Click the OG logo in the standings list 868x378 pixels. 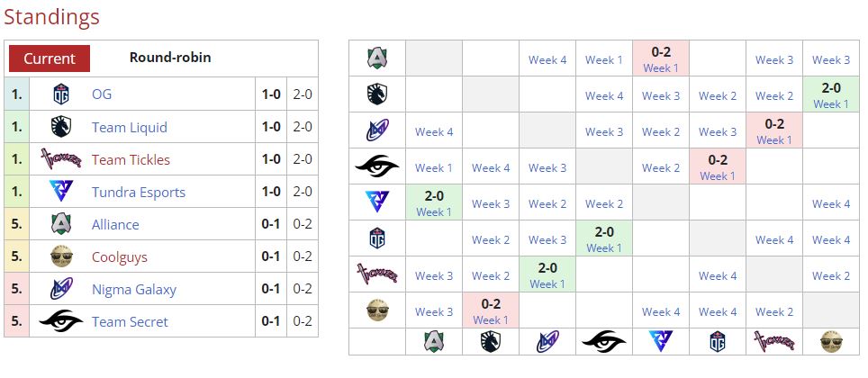[61, 94]
